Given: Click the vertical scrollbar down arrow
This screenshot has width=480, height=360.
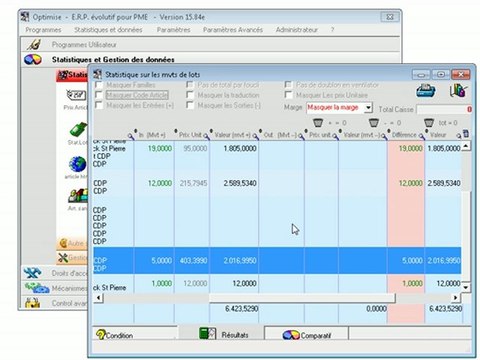Looking at the screenshot, I should pos(466,287).
